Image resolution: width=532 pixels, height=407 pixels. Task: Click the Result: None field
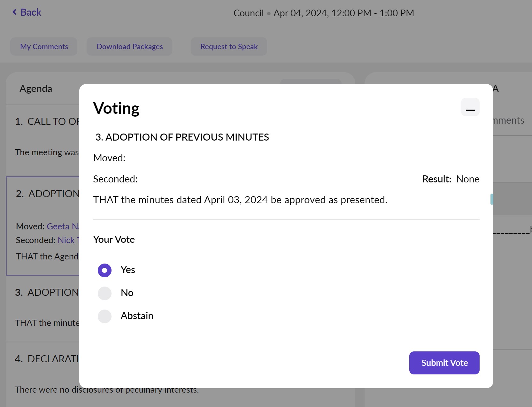click(x=451, y=179)
